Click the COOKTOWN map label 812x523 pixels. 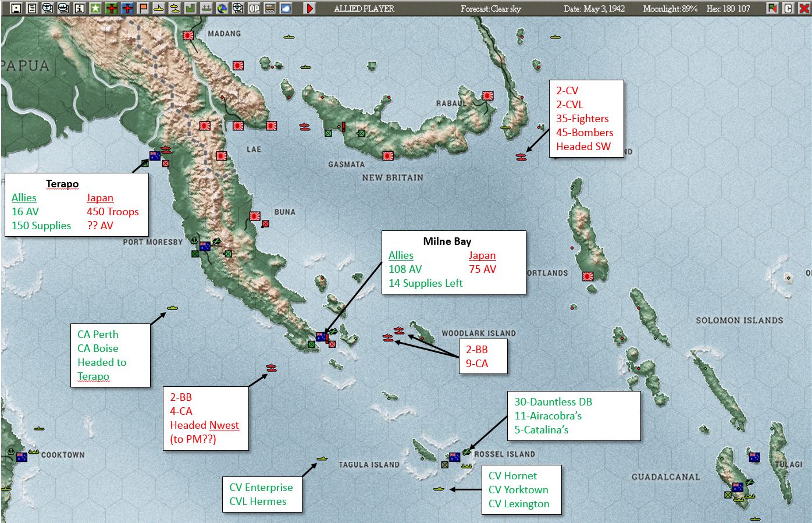[x=63, y=455]
